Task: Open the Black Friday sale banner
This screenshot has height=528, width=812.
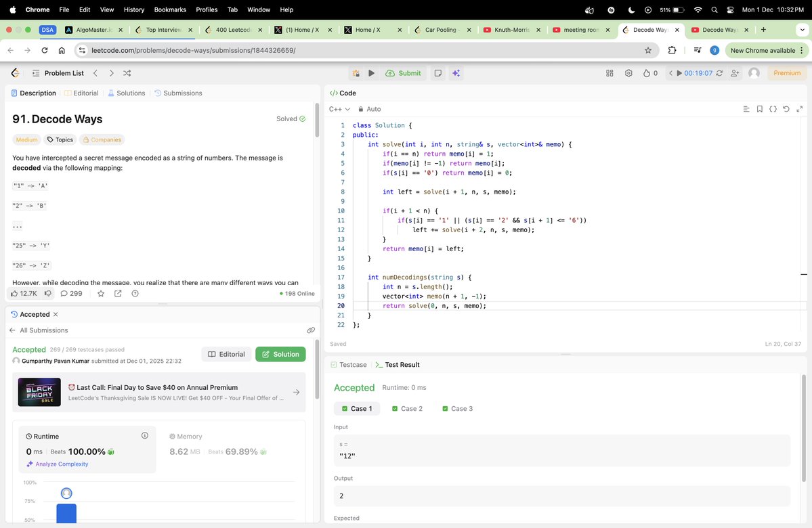Action: coord(159,393)
